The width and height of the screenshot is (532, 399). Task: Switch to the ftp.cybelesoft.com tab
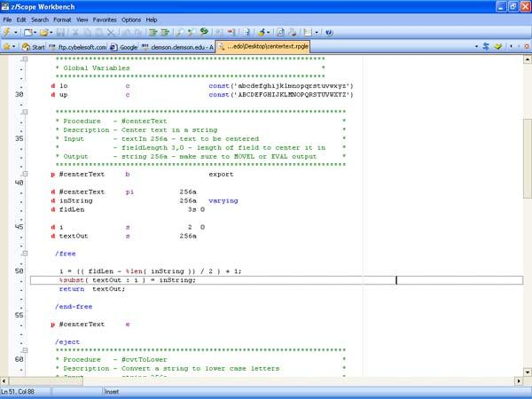(x=78, y=47)
